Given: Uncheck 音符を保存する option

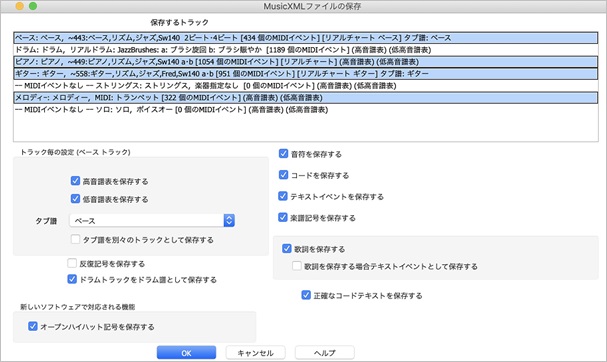Looking at the screenshot, I should [283, 154].
